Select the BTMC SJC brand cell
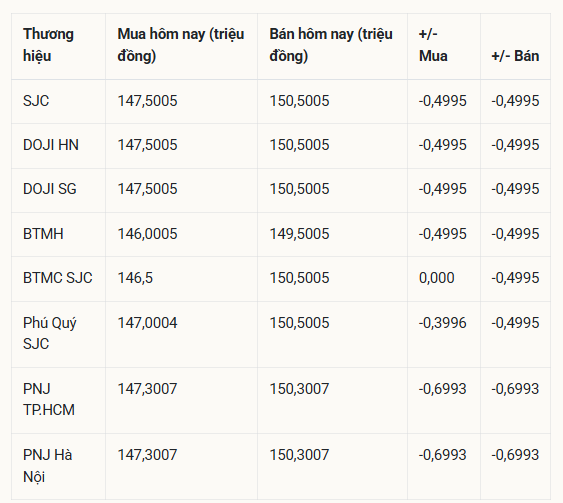 click(x=58, y=278)
